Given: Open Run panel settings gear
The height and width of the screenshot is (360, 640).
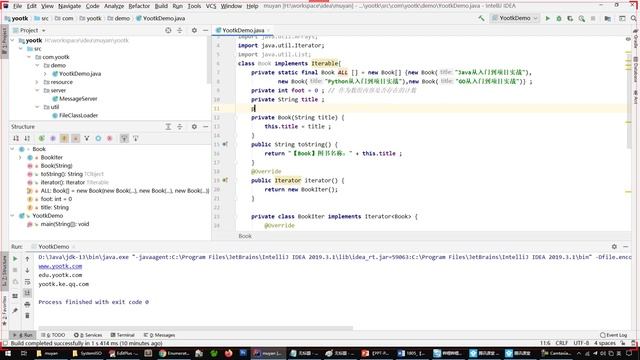Looking at the screenshot, I should pyautogui.click(x=614, y=247).
